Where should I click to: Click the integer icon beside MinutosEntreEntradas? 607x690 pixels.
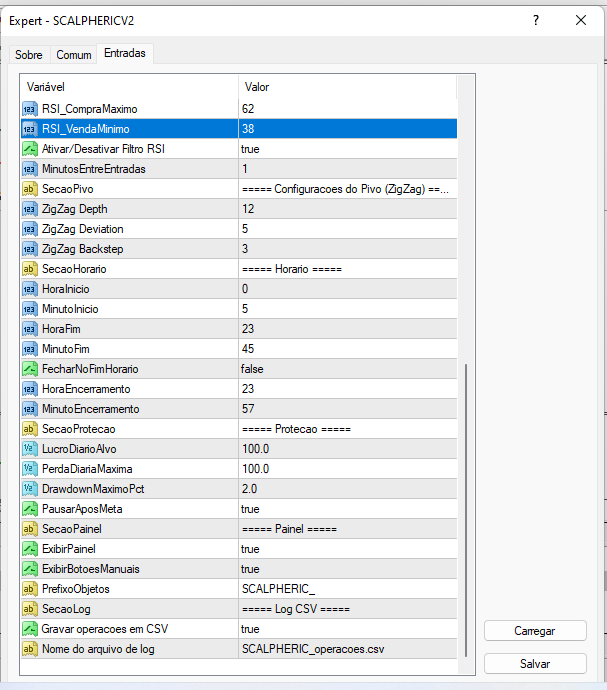pos(29,169)
